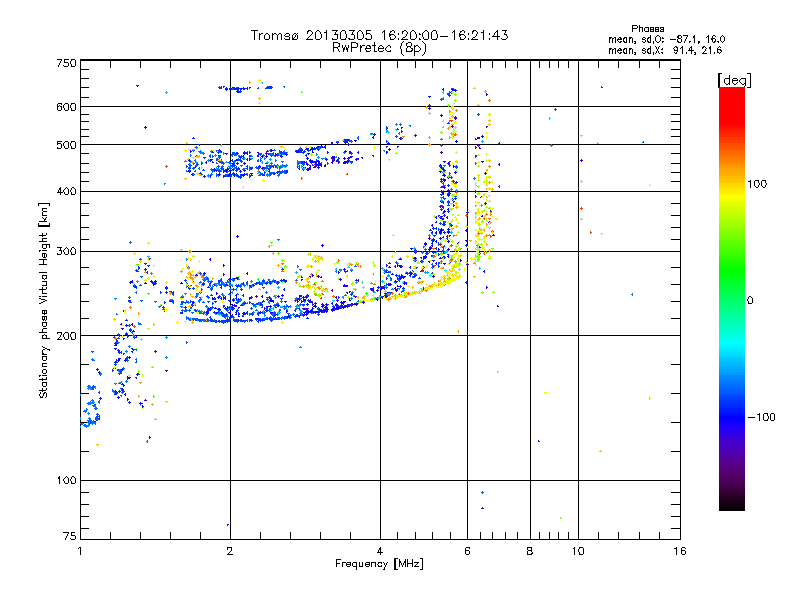Click the "Stationary phase Virtual Height [km]" axis title
Image resolution: width=800 pixels, height=600 pixels.
pyautogui.click(x=43, y=300)
